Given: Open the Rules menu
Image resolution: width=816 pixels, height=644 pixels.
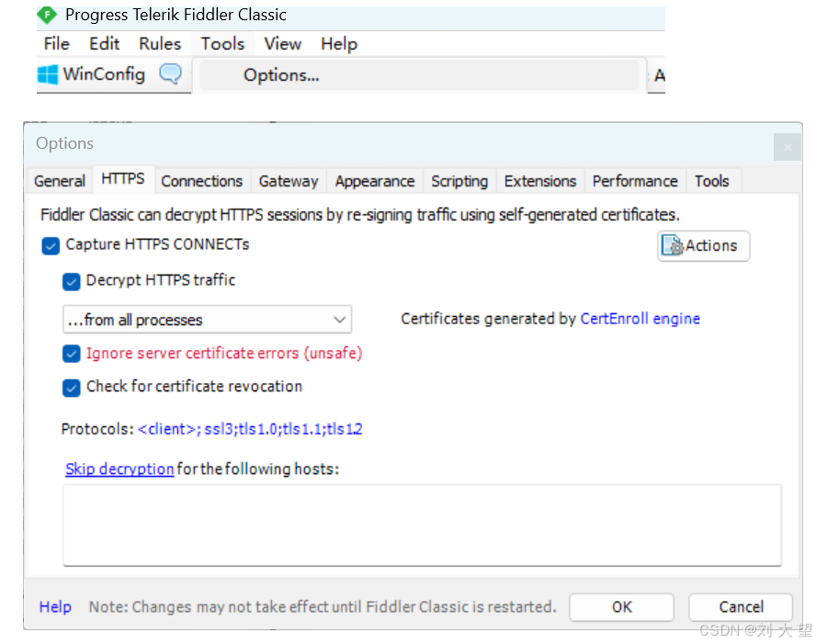Looking at the screenshot, I should [x=160, y=44].
